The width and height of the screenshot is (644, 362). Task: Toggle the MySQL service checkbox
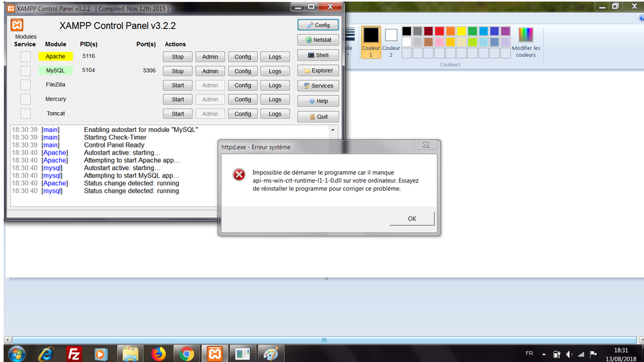point(26,71)
